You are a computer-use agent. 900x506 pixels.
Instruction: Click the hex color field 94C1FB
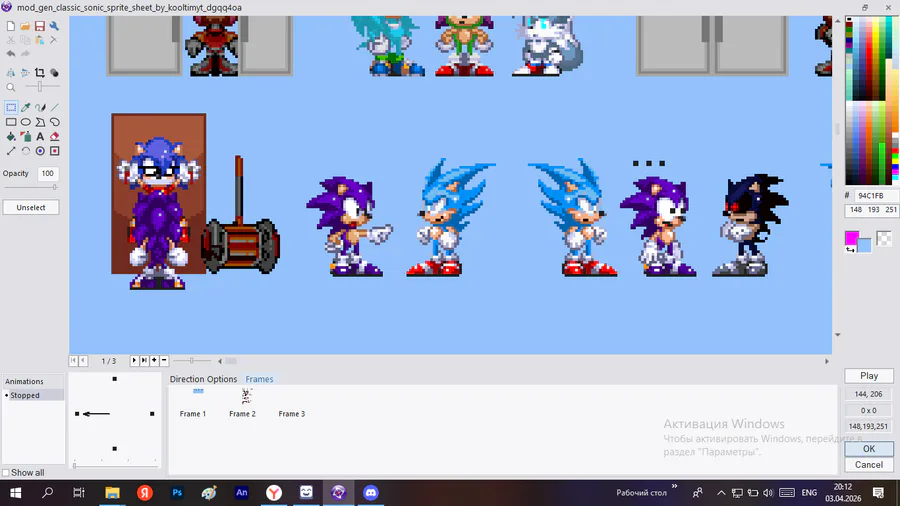pyautogui.click(x=876, y=196)
